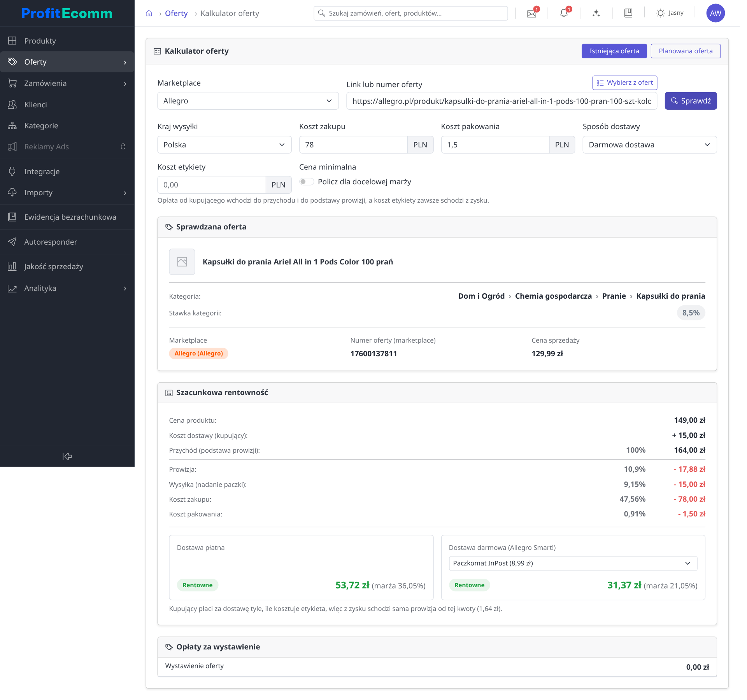Expand the Oferty sidebar submenu
The height and width of the screenshot is (700, 747).
(x=125, y=62)
